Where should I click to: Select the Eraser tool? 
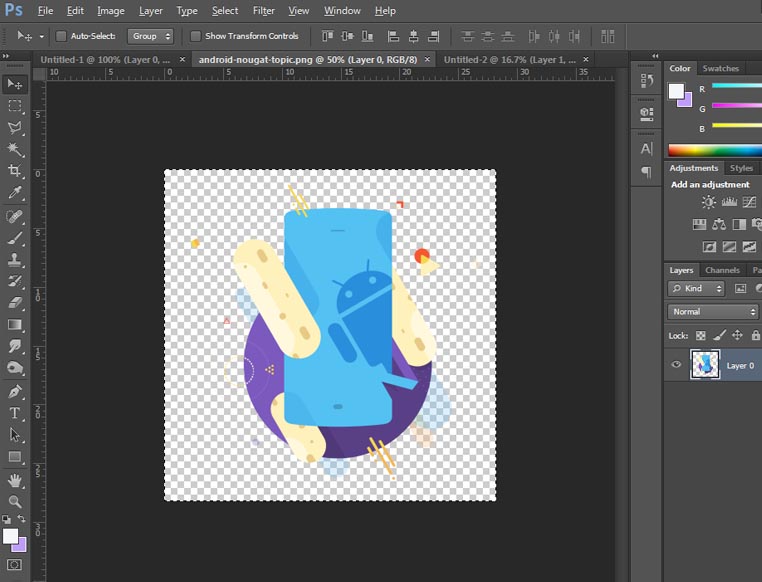(15, 303)
